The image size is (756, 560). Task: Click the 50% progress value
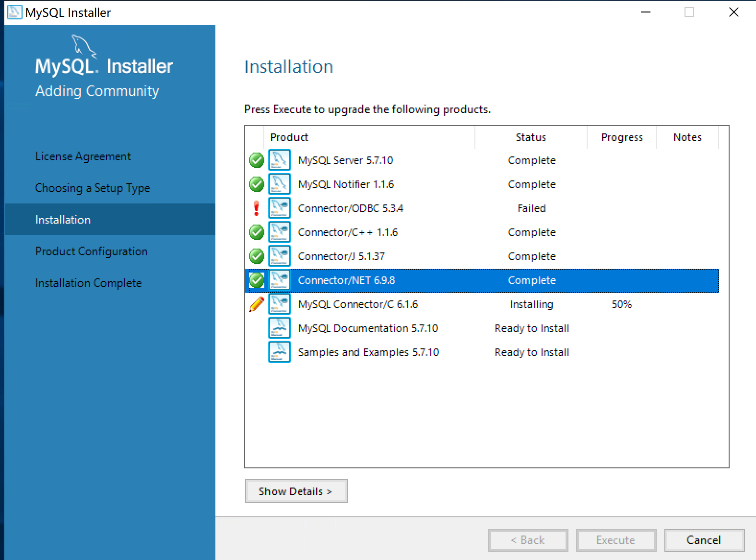[x=622, y=304]
